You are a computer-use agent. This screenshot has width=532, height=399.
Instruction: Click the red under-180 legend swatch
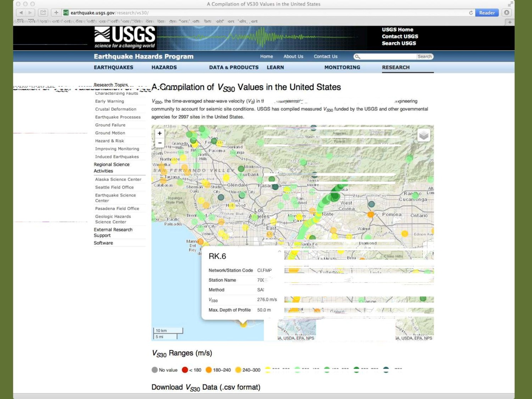click(185, 370)
